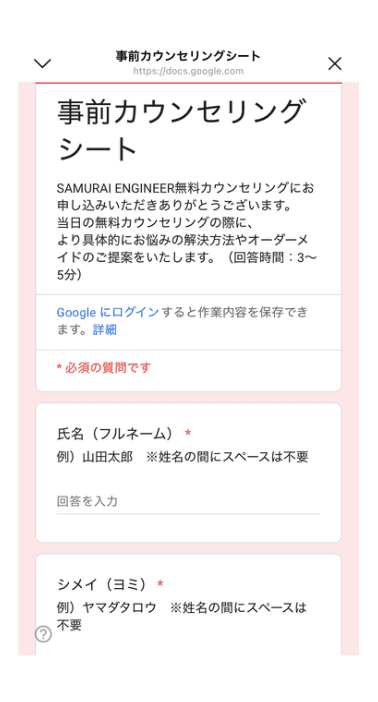Tap the https://docs.google.com address text
Viewport: 378px width, 702px height.
pyautogui.click(x=188, y=71)
